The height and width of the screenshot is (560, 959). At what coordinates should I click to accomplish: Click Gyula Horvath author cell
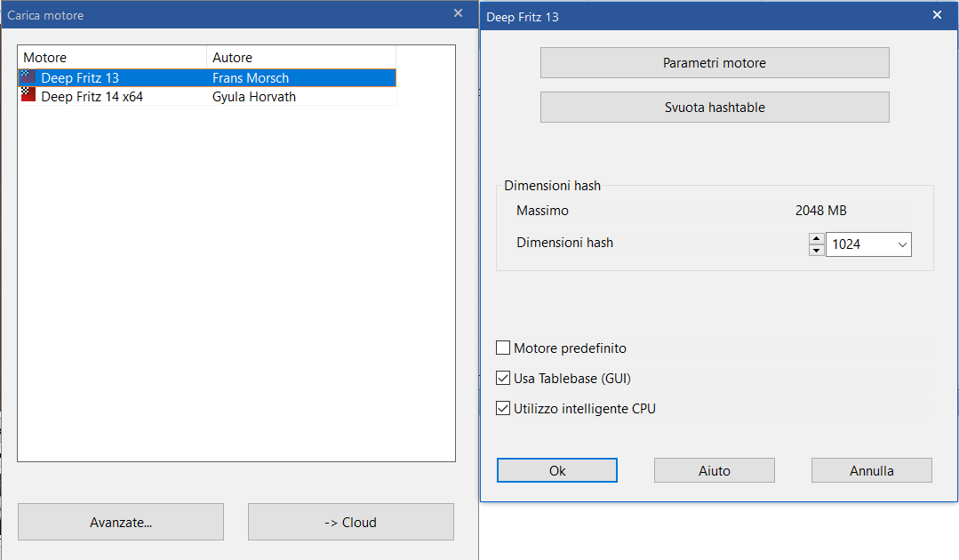tap(254, 97)
